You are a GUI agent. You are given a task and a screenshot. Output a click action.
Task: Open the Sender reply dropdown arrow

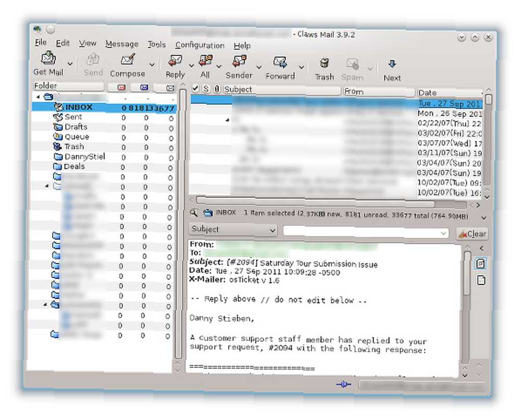[x=258, y=67]
